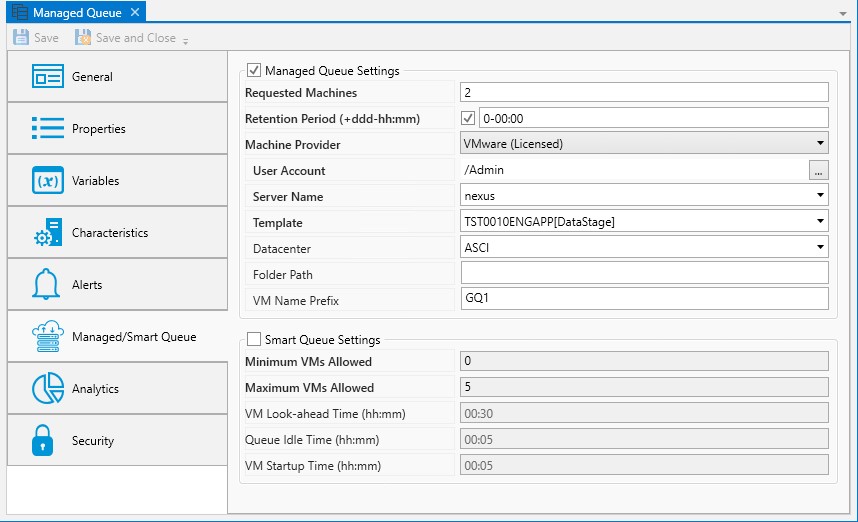This screenshot has height=522, width=858.
Task: Click the Characteristics gear-server icon
Action: pyautogui.click(x=48, y=232)
